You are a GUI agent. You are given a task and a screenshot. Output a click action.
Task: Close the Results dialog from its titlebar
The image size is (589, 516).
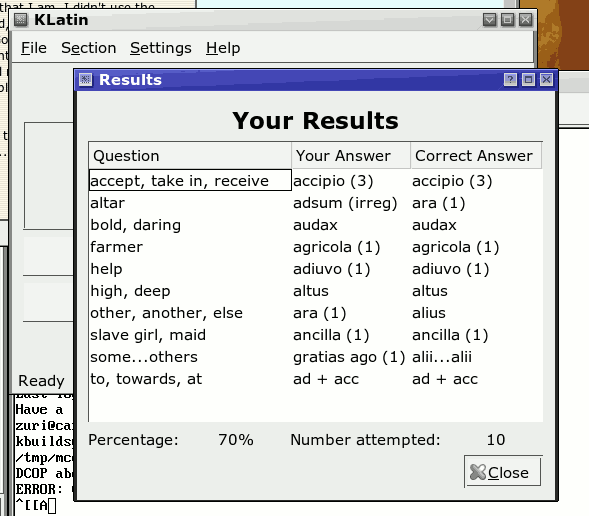546,80
